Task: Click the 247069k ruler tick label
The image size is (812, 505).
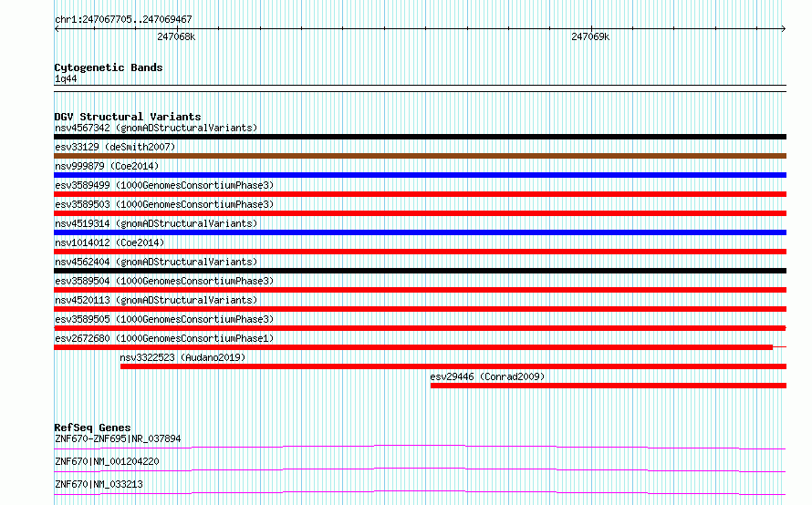Action: tap(590, 36)
